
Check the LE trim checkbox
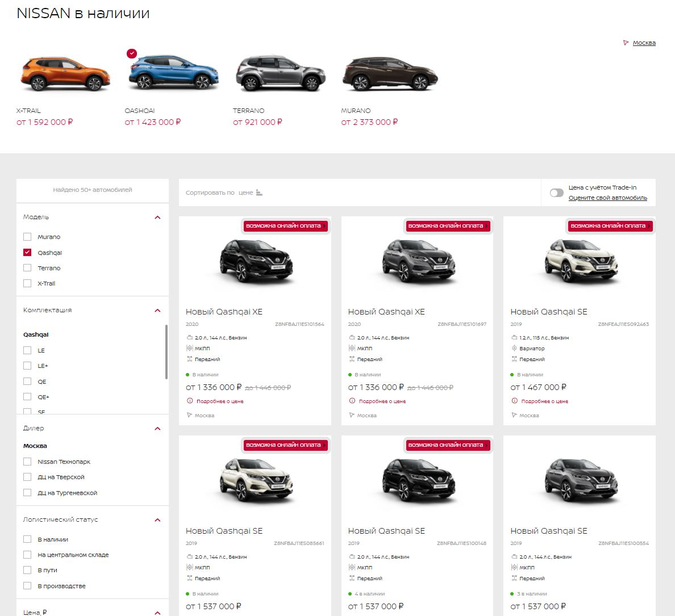(x=27, y=350)
